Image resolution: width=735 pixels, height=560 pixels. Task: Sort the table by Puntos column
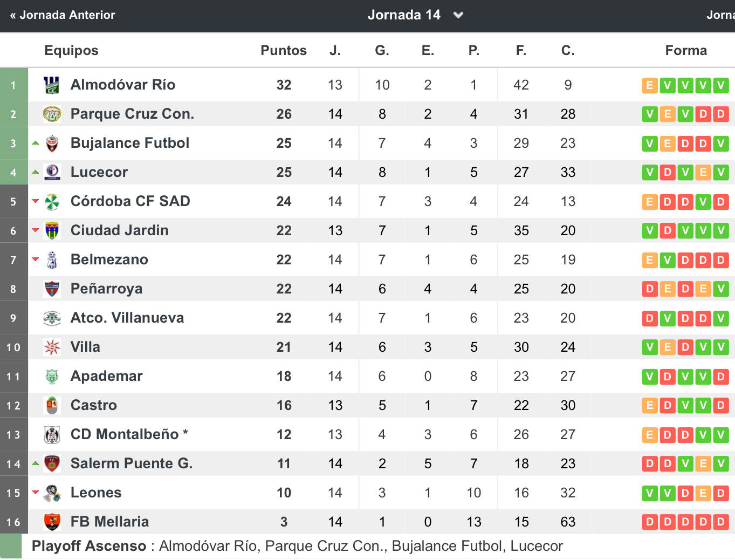click(x=284, y=50)
